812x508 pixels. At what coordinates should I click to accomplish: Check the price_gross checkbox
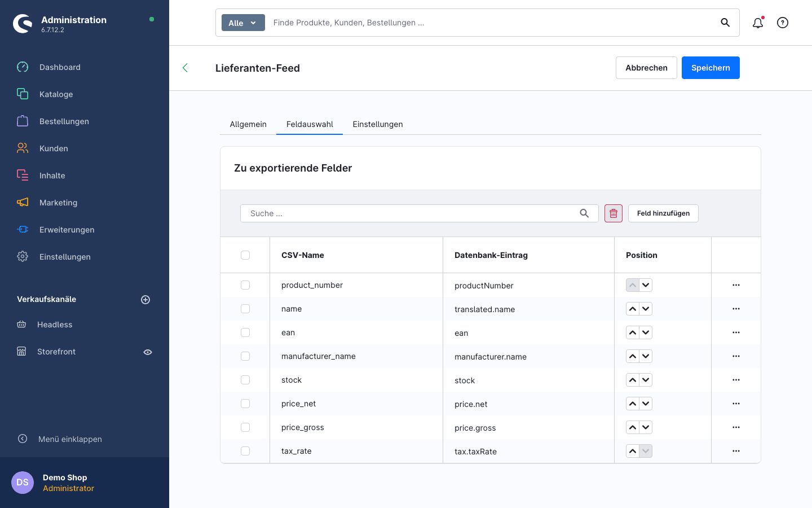(245, 427)
